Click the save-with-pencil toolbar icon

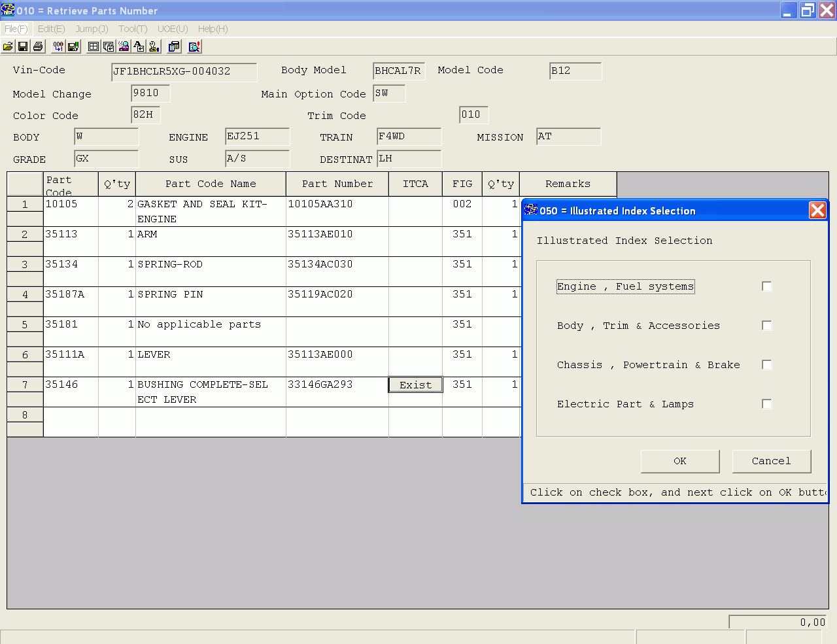73,46
